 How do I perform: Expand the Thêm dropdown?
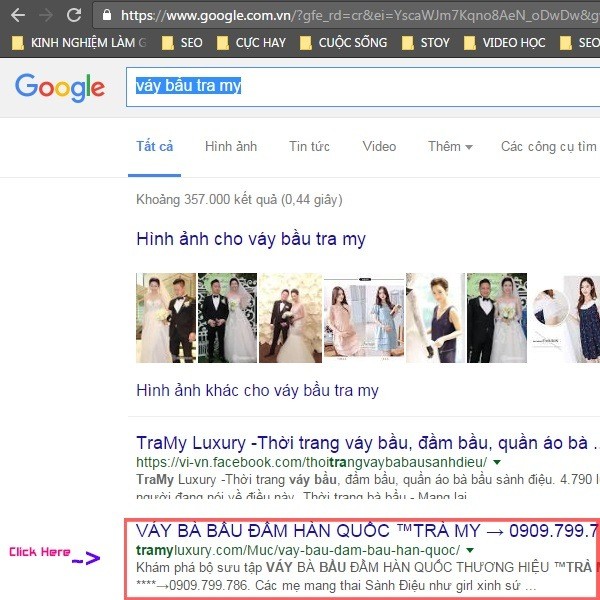point(450,147)
